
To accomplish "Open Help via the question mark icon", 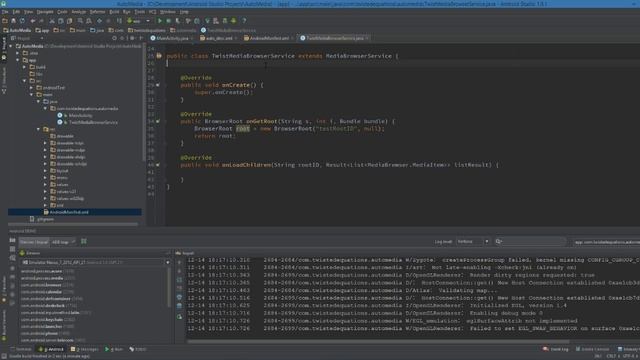I will (x=244, y=21).
